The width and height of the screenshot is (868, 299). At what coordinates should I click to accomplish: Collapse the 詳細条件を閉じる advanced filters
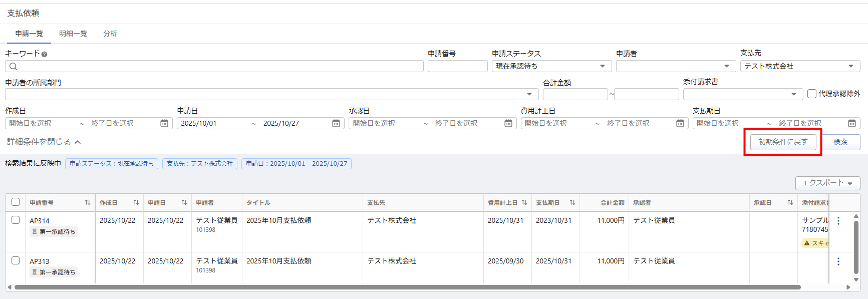44,142
